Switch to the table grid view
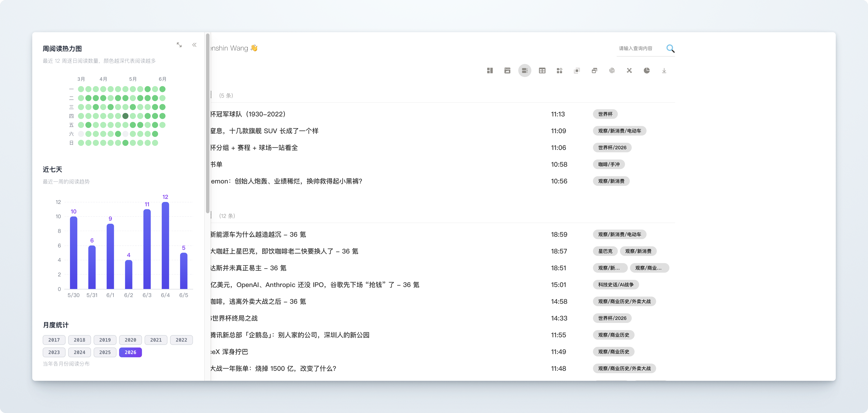The image size is (868, 413). coord(542,71)
